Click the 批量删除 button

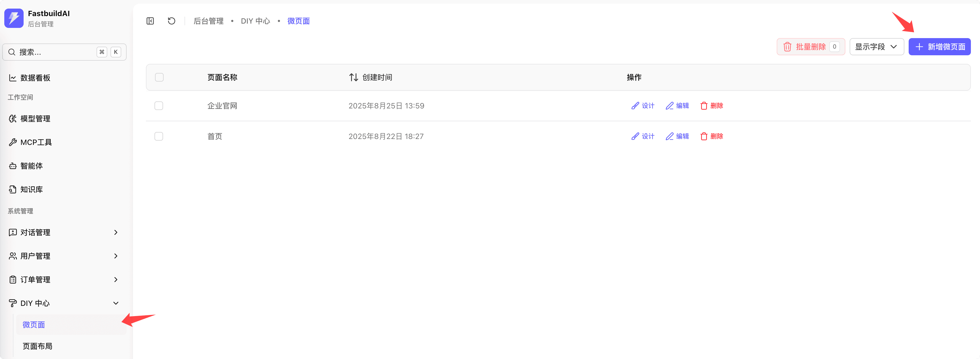click(x=810, y=47)
